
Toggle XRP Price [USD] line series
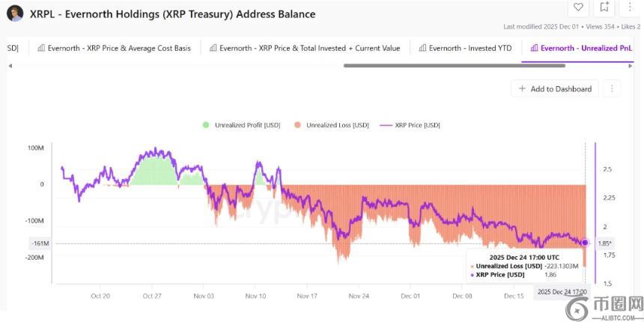[x=410, y=125]
